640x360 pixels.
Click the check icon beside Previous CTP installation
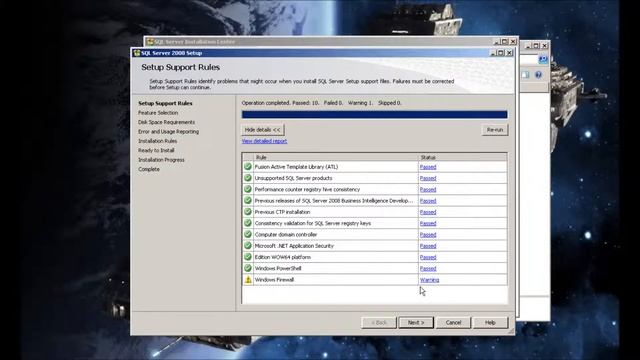tap(248, 212)
